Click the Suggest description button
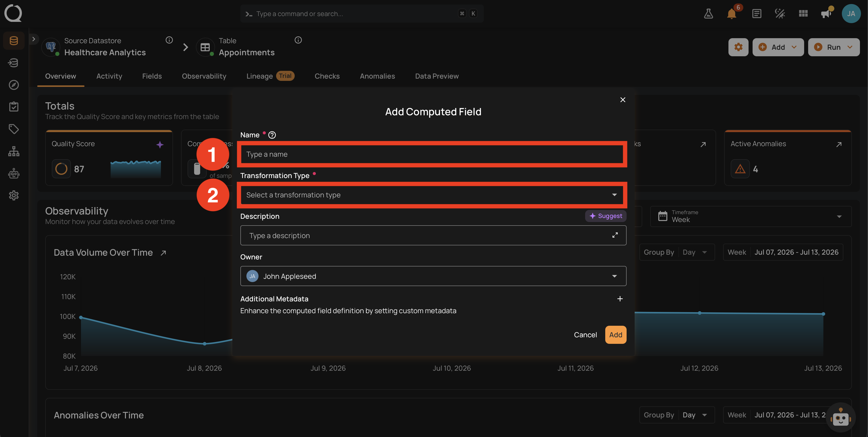The height and width of the screenshot is (437, 868). click(x=605, y=216)
